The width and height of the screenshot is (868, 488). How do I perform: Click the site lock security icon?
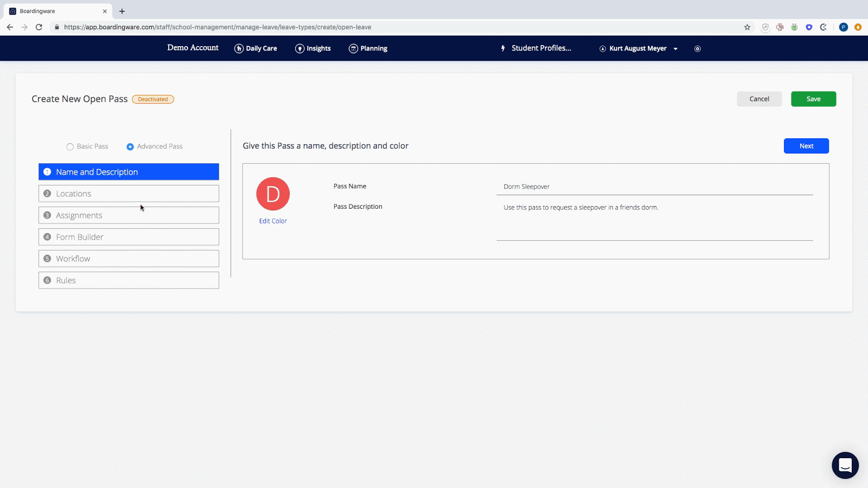point(56,27)
